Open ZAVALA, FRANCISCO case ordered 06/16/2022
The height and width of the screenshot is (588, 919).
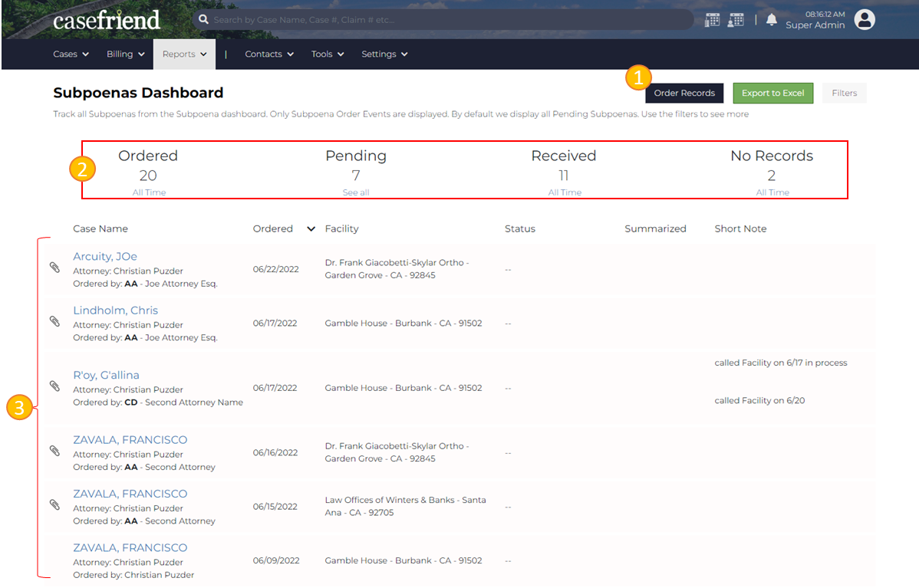click(130, 440)
